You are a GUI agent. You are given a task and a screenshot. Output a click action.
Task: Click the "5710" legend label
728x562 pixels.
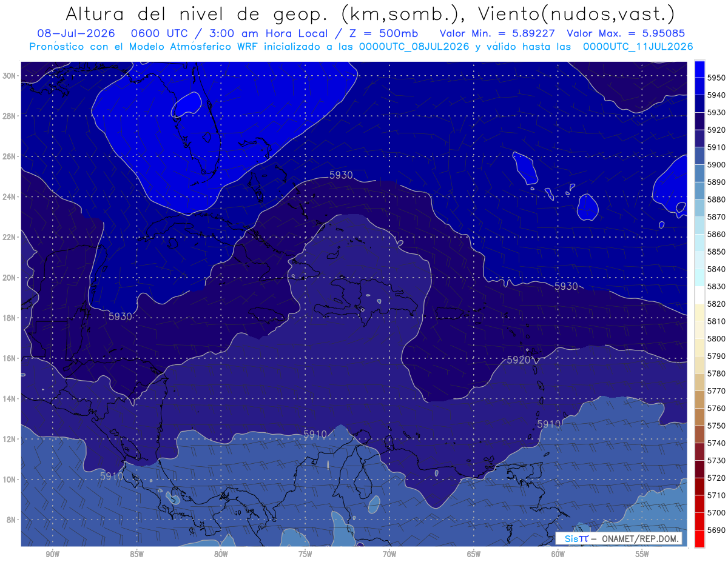tap(716, 495)
